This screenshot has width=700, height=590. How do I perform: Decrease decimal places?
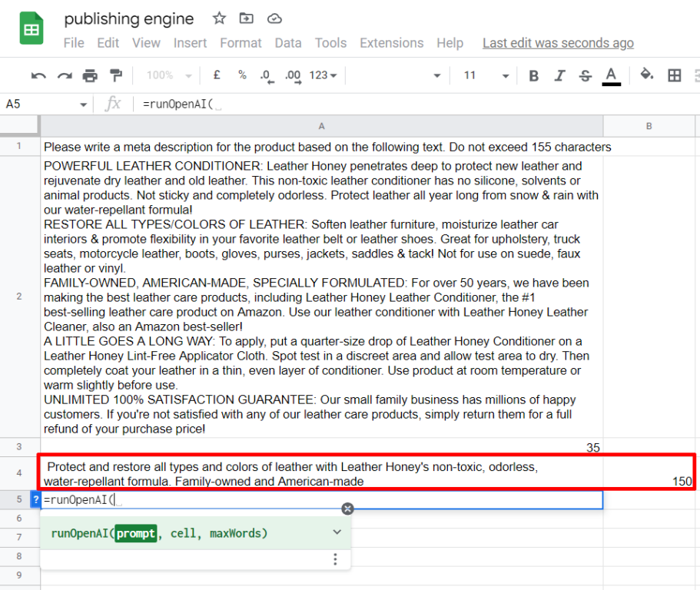tap(267, 76)
